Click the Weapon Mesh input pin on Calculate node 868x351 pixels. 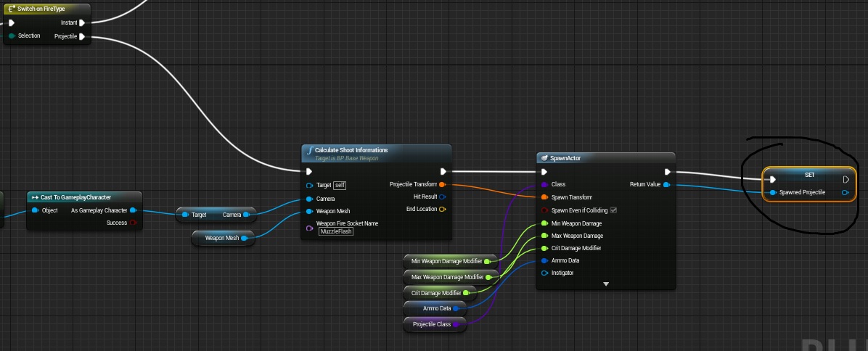tap(309, 211)
